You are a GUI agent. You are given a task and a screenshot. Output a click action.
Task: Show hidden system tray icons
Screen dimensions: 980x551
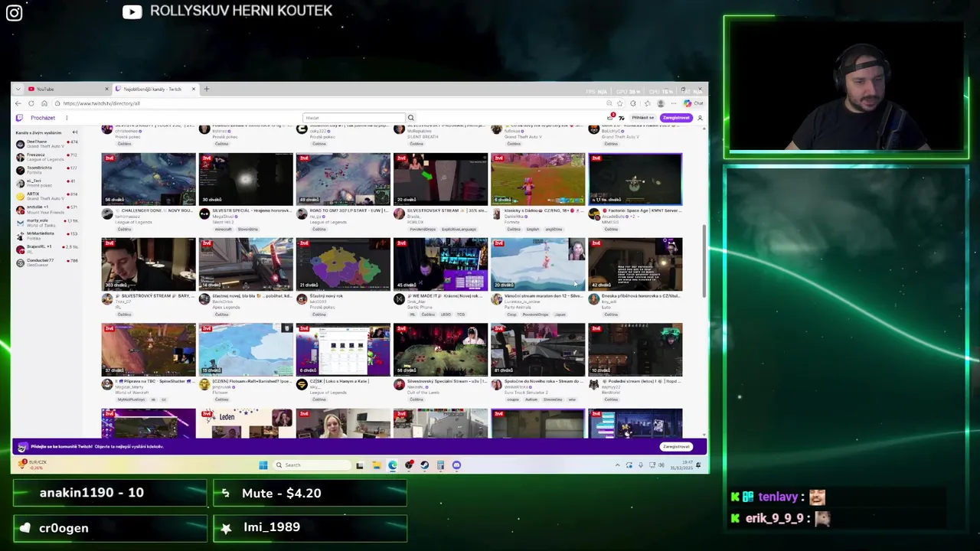618,465
